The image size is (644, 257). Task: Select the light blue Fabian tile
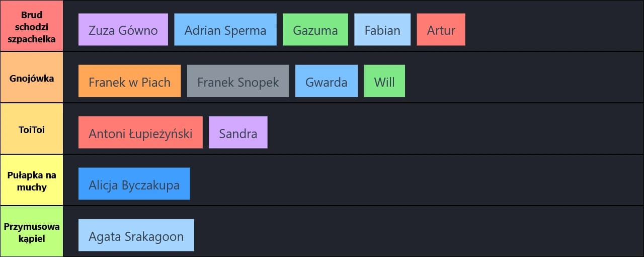coord(382,30)
